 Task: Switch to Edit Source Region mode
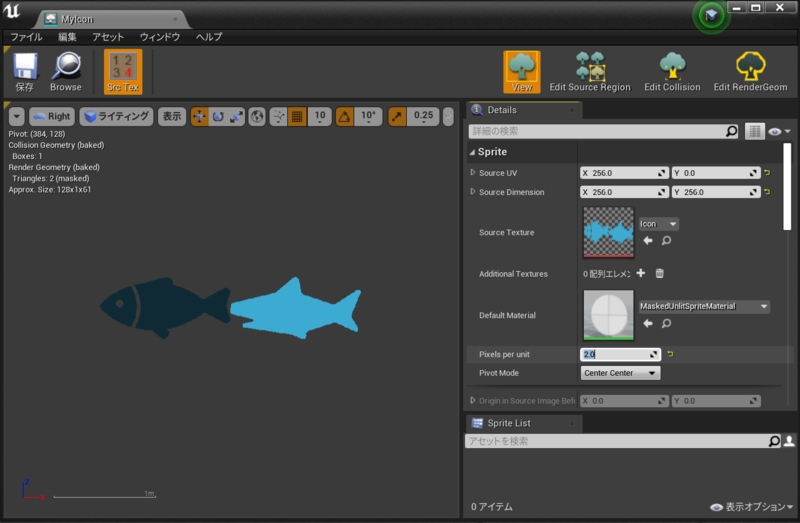(590, 71)
